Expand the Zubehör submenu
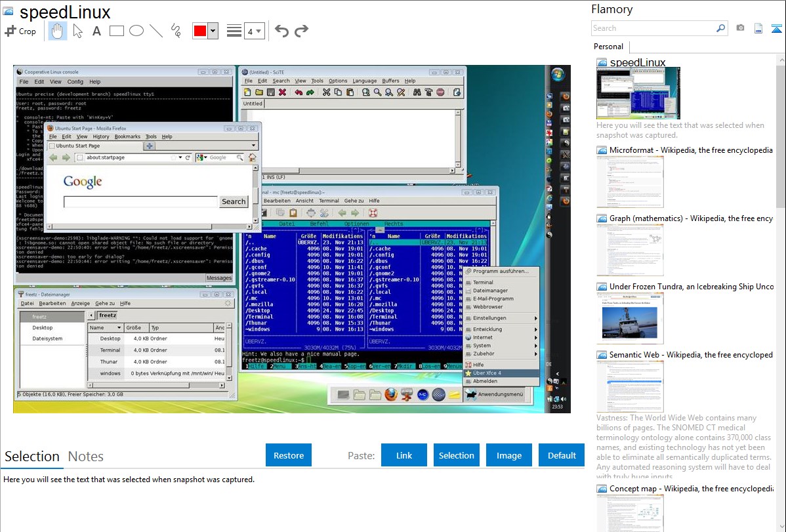Screen dimensions: 786x532 [x=501, y=354]
